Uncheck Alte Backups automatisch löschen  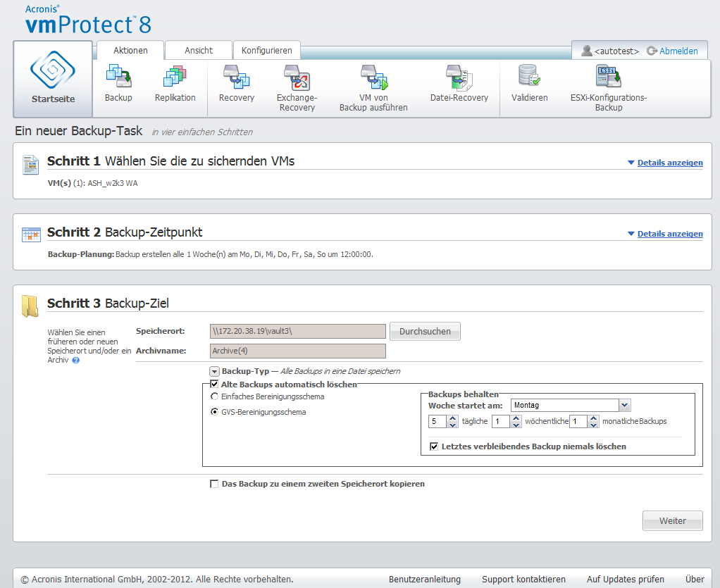point(214,384)
